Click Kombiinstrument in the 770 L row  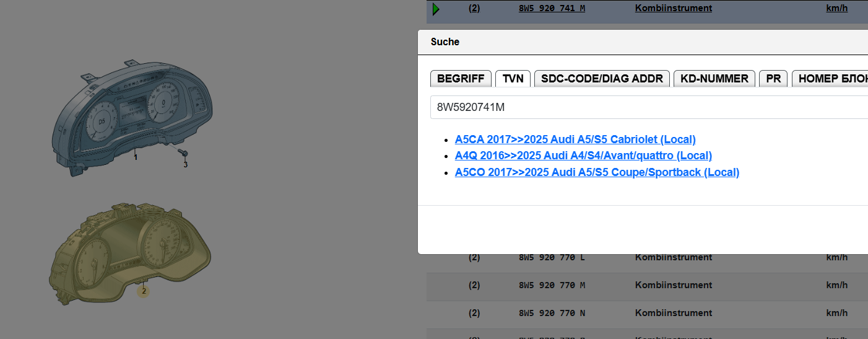(x=674, y=257)
